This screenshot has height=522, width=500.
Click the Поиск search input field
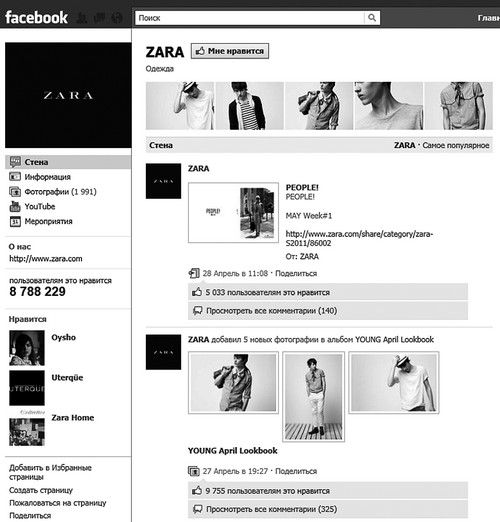[x=250, y=18]
